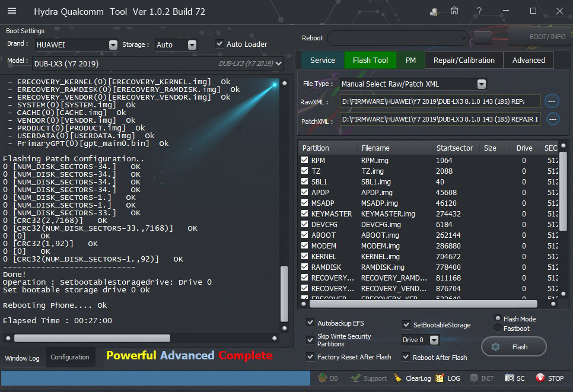Open Support in bottom toolbar
The height and width of the screenshot is (392, 573).
click(369, 378)
